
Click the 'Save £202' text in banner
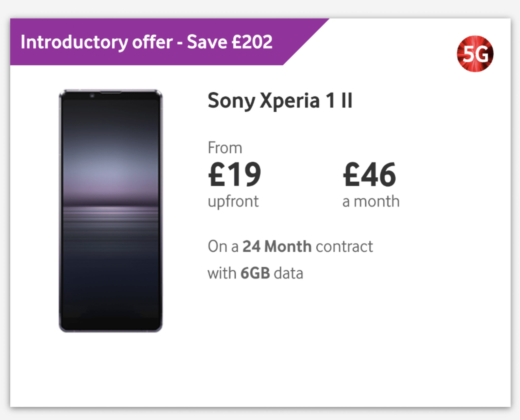(230, 42)
